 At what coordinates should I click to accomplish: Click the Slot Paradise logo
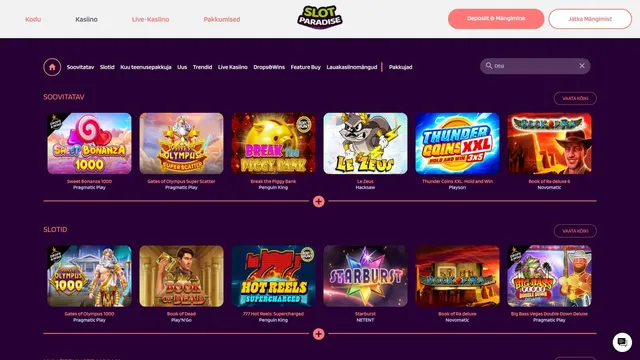pyautogui.click(x=320, y=18)
